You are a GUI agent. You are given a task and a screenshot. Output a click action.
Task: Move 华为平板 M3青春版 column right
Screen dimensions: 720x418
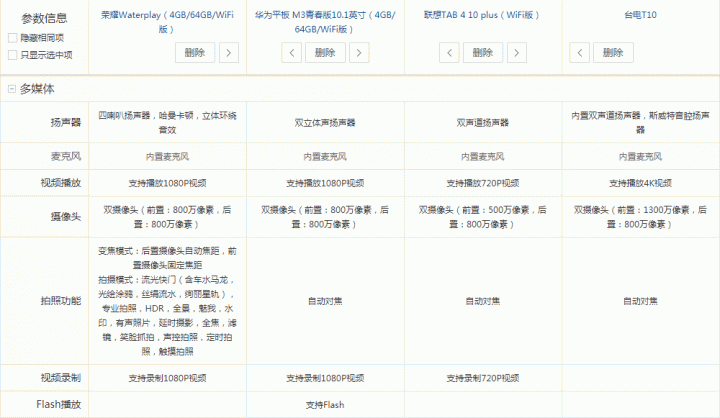pos(359,53)
